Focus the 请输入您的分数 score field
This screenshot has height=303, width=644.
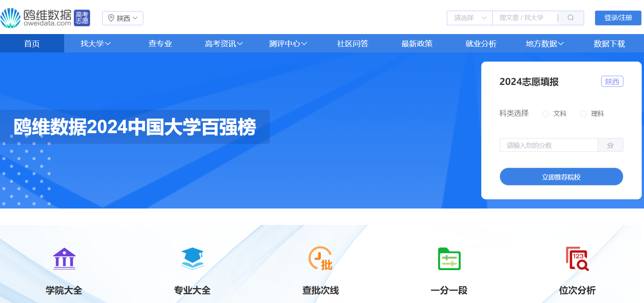[549, 145]
